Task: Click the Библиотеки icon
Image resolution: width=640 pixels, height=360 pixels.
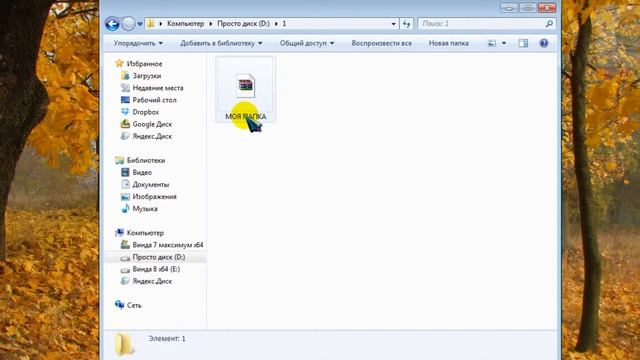Action: 119,160
